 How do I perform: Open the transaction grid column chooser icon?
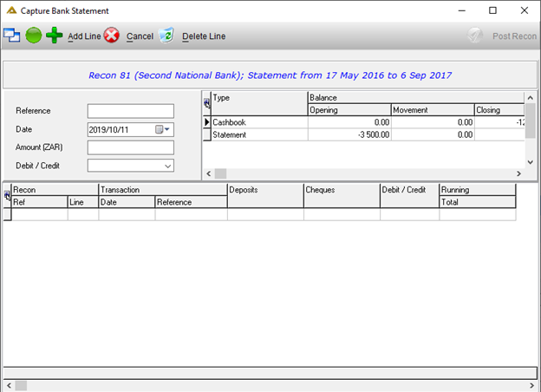7,195
